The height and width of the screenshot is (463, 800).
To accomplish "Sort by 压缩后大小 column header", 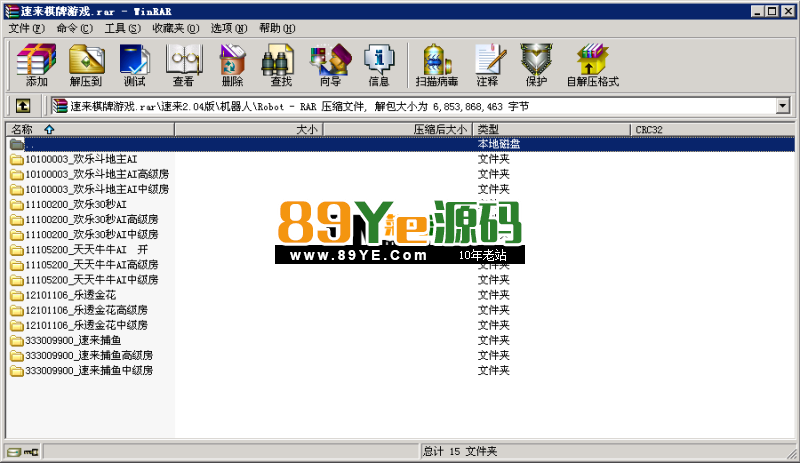I will (398, 130).
